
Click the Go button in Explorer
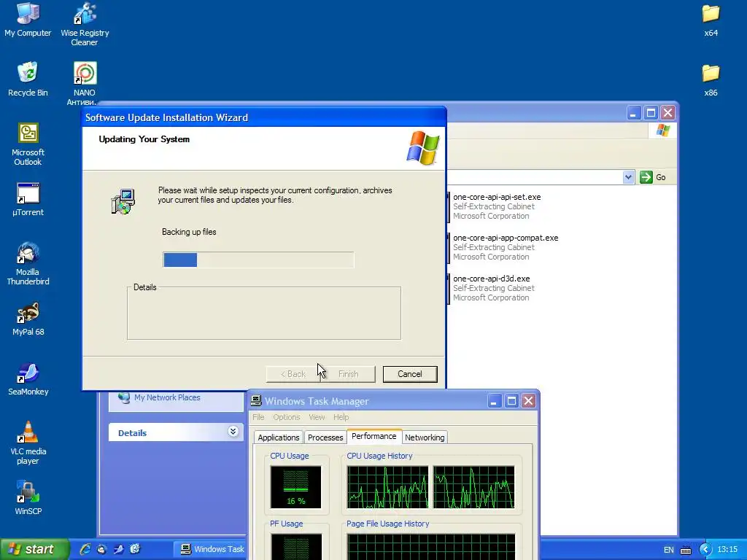(653, 177)
